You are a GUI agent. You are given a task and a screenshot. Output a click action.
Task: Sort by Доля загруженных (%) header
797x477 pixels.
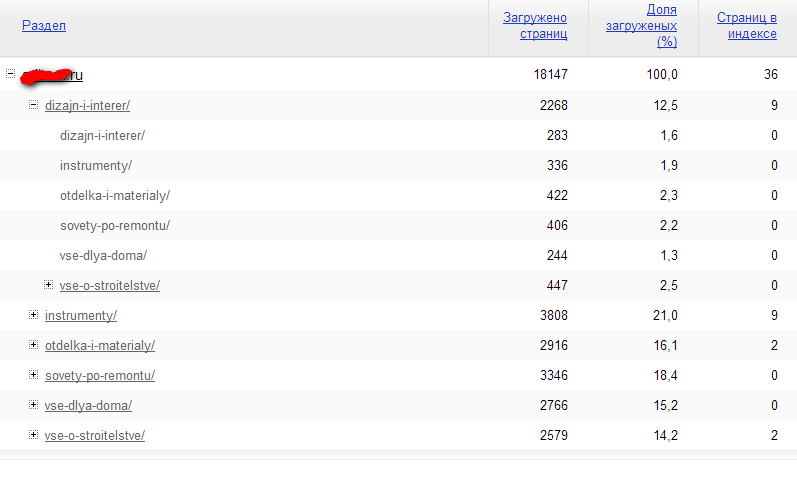coord(642,26)
